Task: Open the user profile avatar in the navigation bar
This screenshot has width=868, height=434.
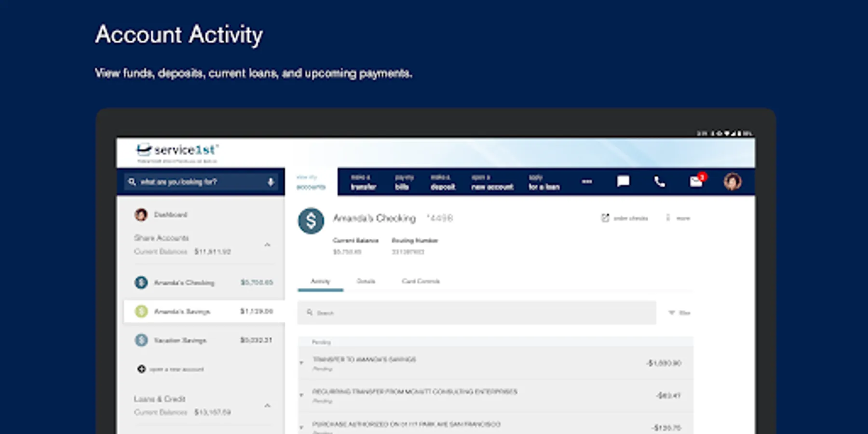Action: (732, 181)
